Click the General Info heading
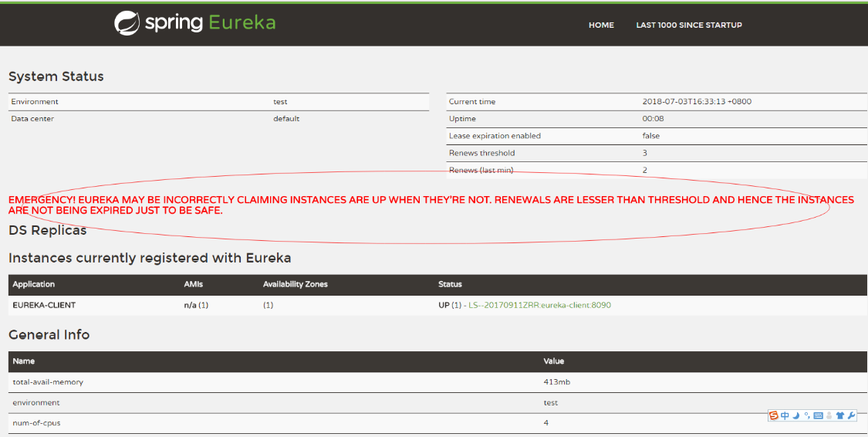Screen dimensions: 868x437 (49, 334)
